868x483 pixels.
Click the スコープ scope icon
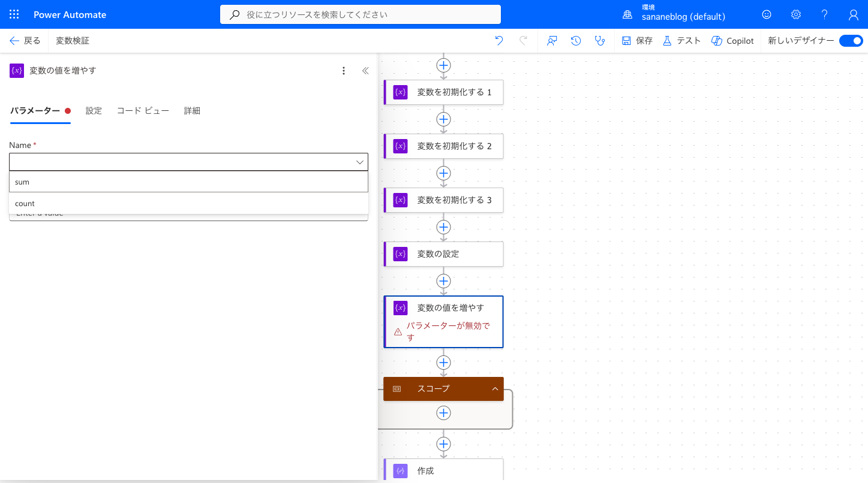pyautogui.click(x=397, y=389)
